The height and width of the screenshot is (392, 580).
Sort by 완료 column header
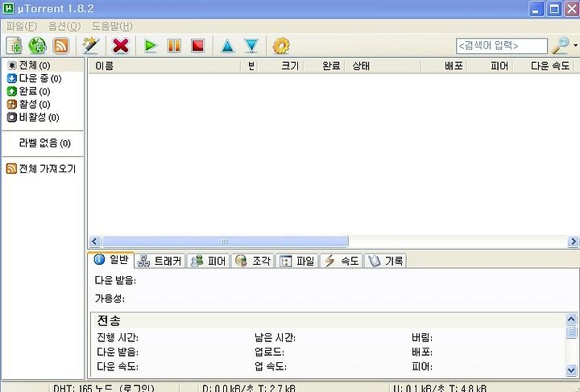325,66
